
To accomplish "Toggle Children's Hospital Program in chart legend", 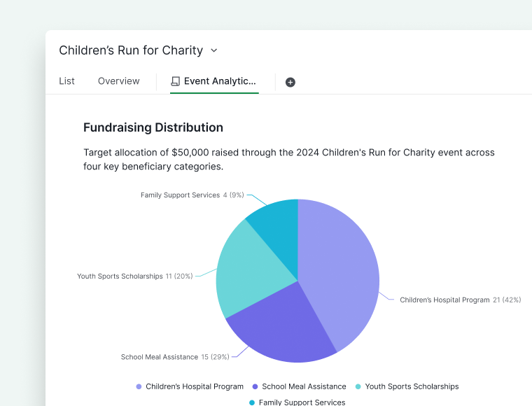I will click(x=189, y=386).
